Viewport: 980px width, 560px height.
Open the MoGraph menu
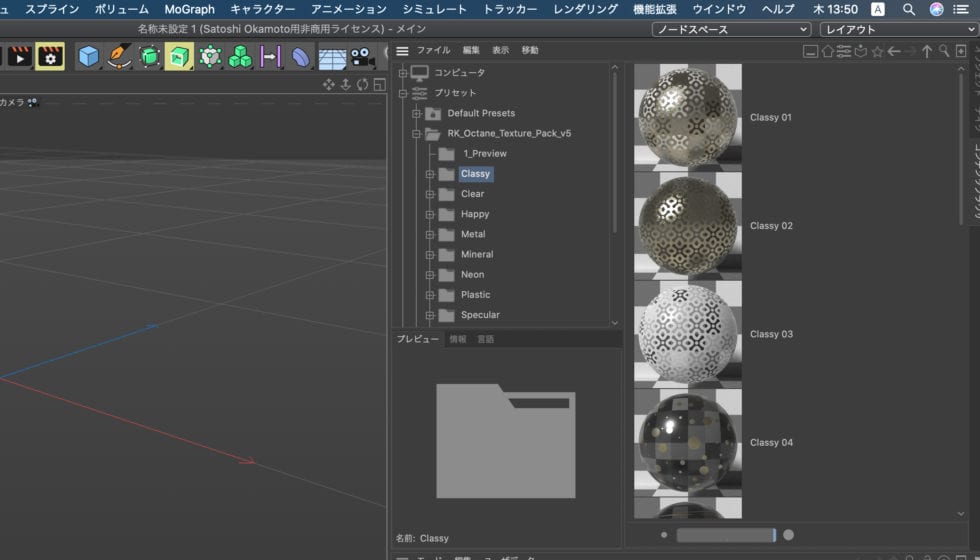coord(189,9)
